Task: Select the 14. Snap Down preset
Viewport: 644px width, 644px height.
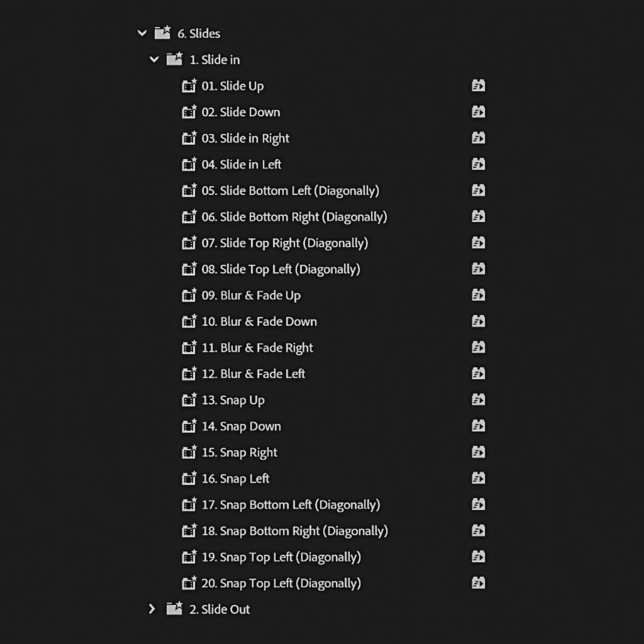Action: (x=241, y=426)
